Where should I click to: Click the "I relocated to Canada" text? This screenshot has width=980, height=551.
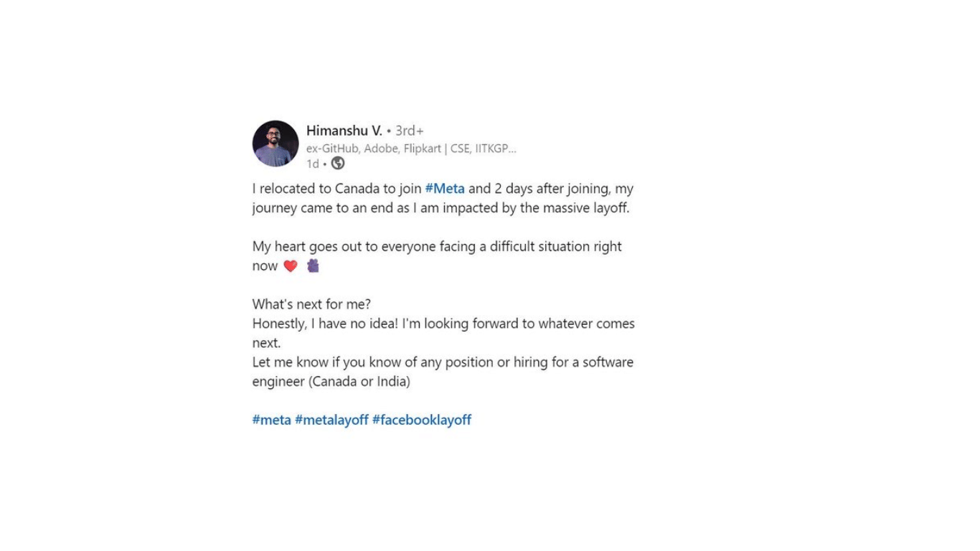tap(315, 189)
